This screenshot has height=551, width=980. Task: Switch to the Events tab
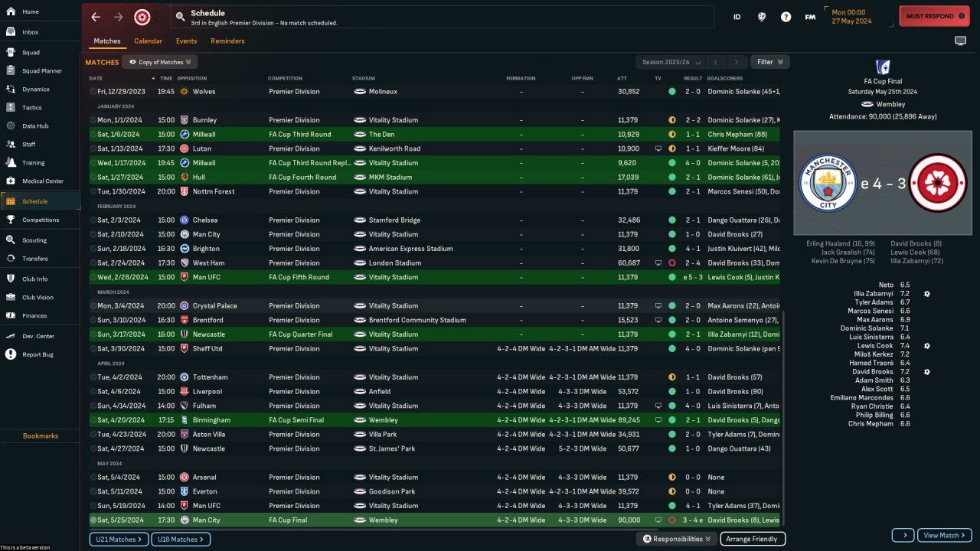[186, 41]
